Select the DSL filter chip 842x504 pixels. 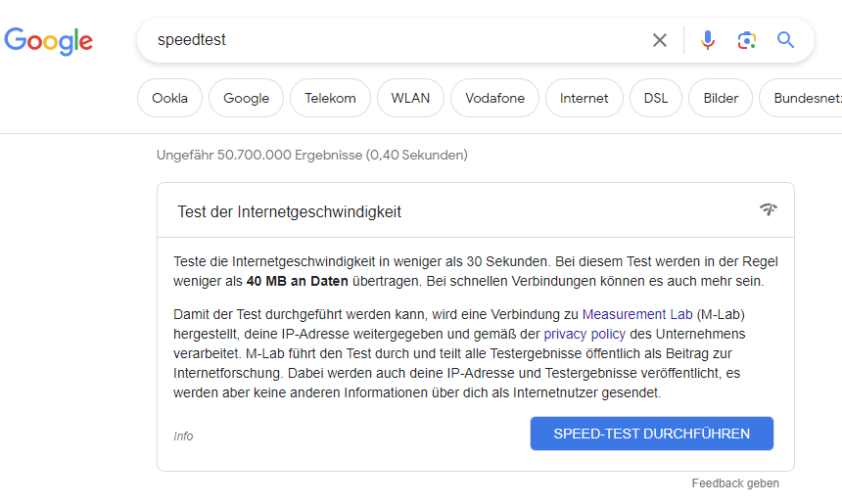(656, 98)
